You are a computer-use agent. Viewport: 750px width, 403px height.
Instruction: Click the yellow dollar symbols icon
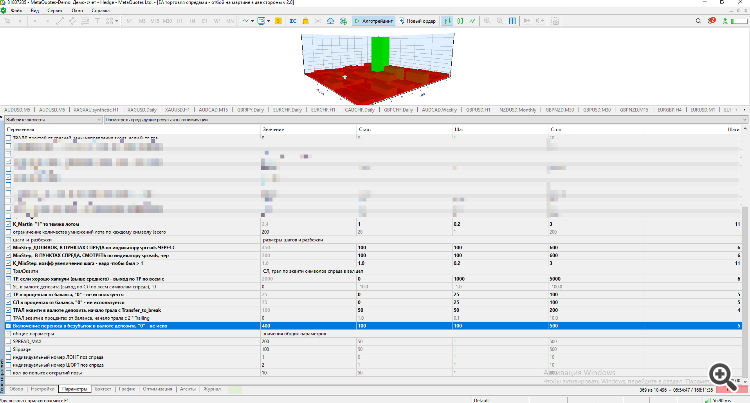point(278,21)
